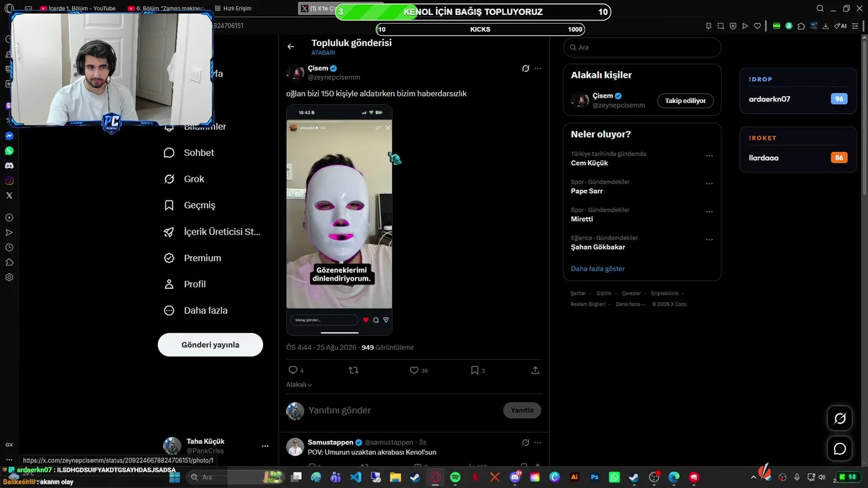Screen dimensions: 868x488
Task: Click Çisem's avatar on the post
Action: tap(295, 73)
